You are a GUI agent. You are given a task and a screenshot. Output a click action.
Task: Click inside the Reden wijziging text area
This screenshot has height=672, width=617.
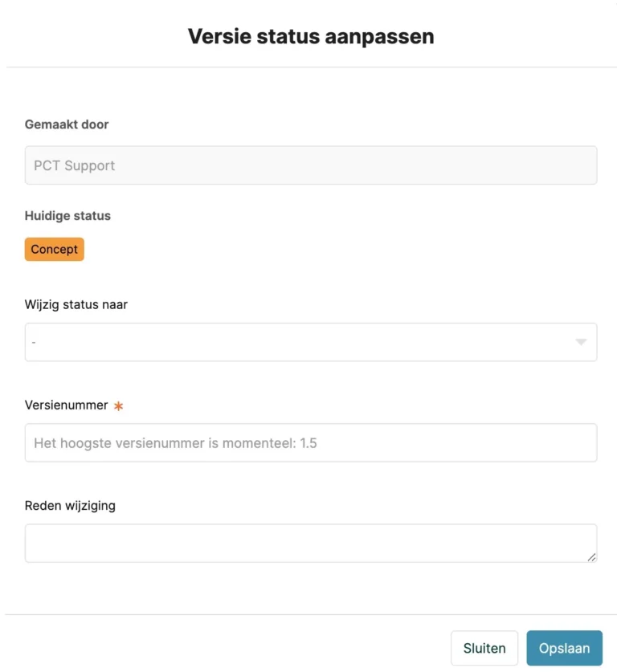pos(310,543)
